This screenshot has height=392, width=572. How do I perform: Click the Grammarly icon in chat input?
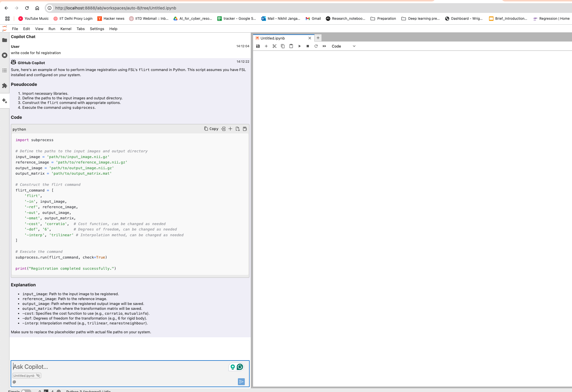(x=240, y=367)
